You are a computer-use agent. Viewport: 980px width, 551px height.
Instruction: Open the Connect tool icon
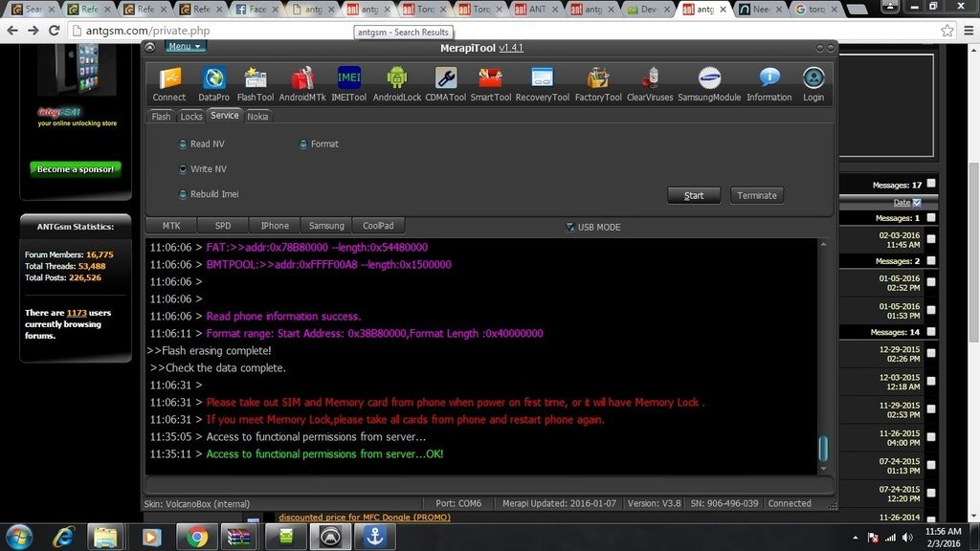tap(169, 79)
